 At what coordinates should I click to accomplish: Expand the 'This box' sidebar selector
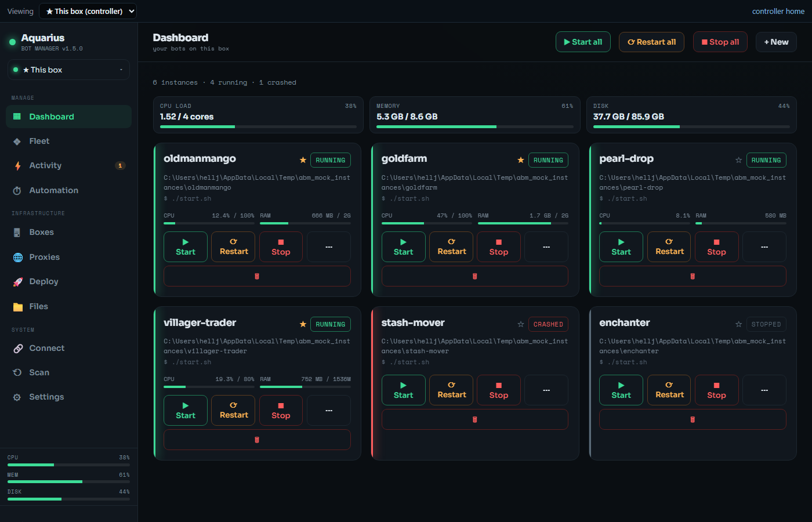[68, 70]
